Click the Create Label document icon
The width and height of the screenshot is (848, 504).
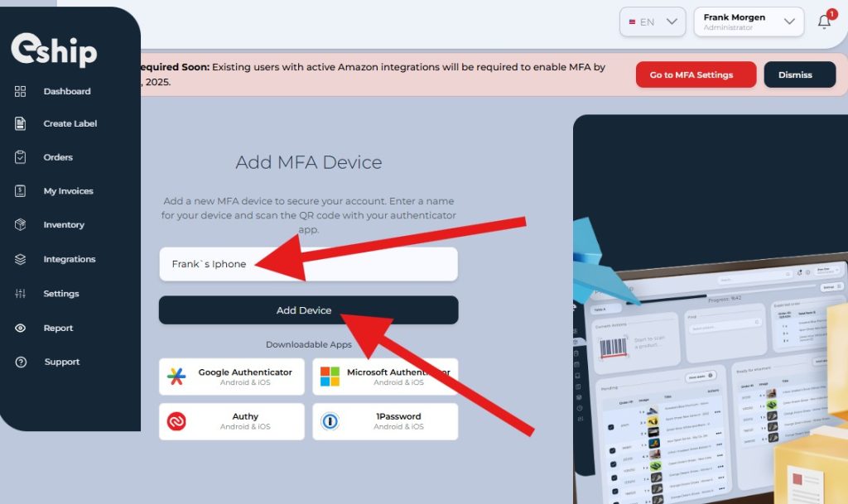pyautogui.click(x=20, y=123)
